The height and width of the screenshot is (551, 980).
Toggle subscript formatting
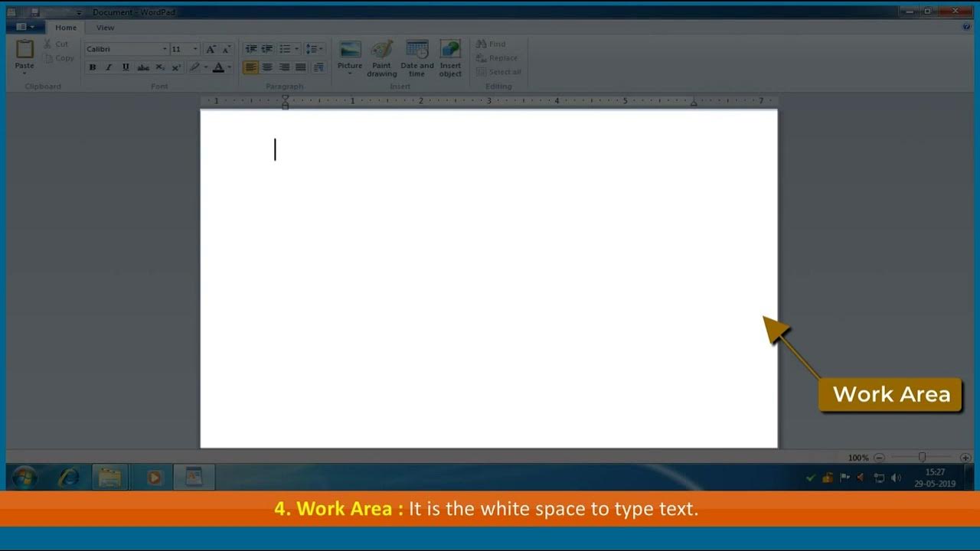(159, 67)
